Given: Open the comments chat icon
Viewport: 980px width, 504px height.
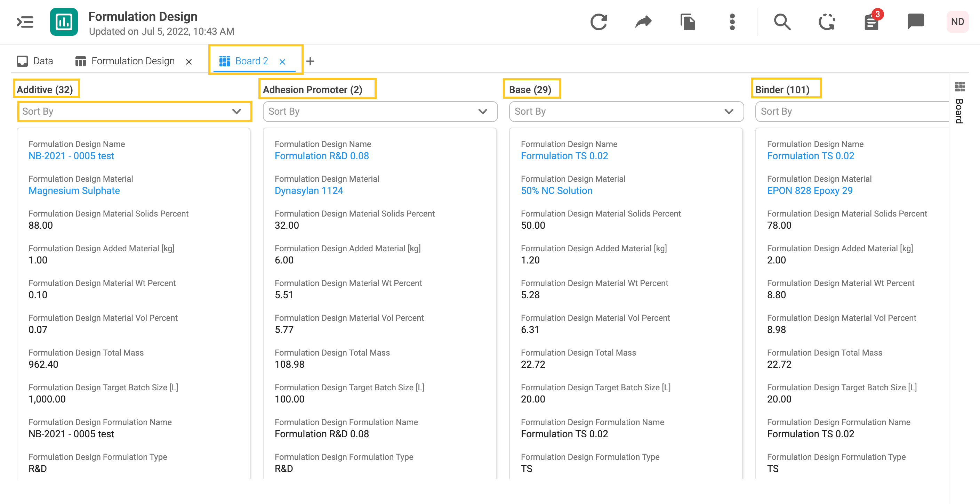Looking at the screenshot, I should [916, 21].
